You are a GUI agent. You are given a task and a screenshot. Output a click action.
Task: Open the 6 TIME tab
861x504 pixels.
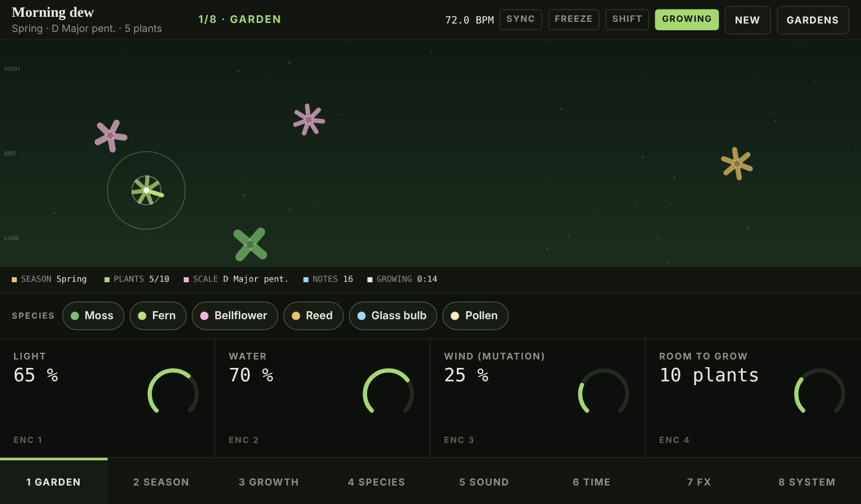[x=592, y=482]
